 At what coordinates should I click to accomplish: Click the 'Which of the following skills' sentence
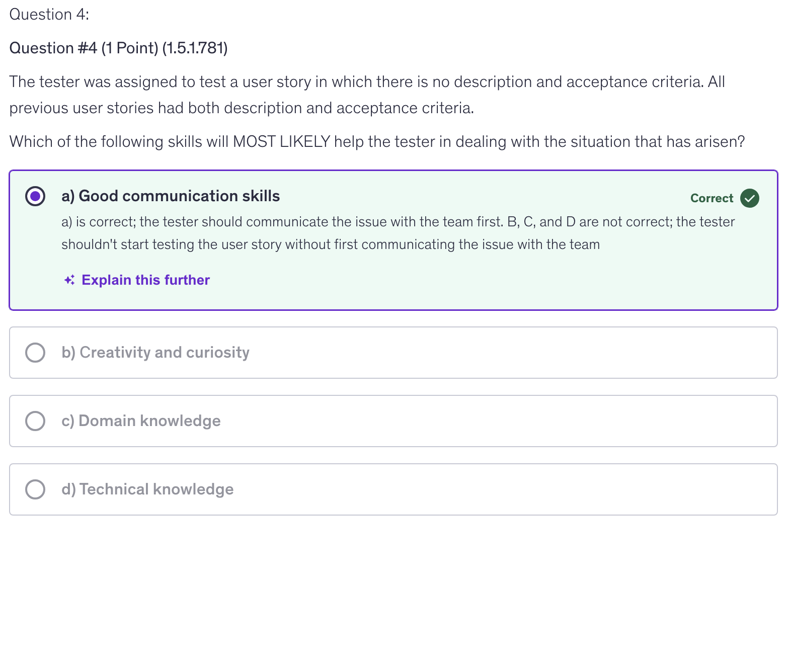(376, 142)
